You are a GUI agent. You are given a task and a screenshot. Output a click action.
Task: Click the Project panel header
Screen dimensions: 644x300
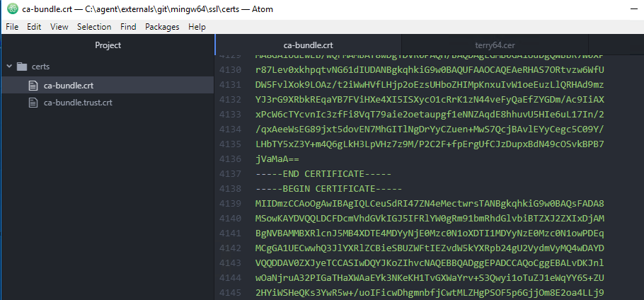108,45
